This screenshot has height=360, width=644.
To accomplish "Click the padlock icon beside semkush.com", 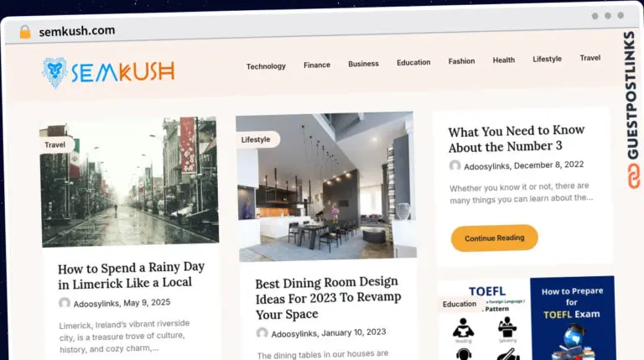I will pos(25,32).
